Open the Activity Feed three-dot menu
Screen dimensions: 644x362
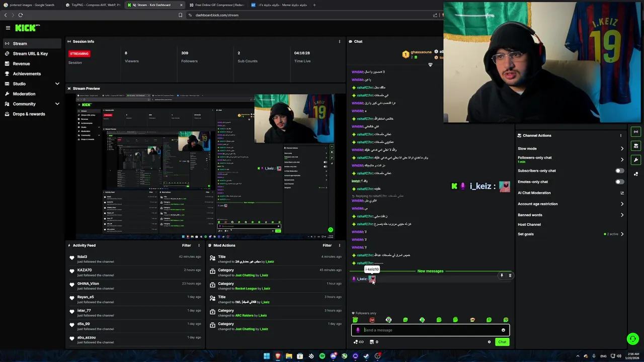(199, 245)
